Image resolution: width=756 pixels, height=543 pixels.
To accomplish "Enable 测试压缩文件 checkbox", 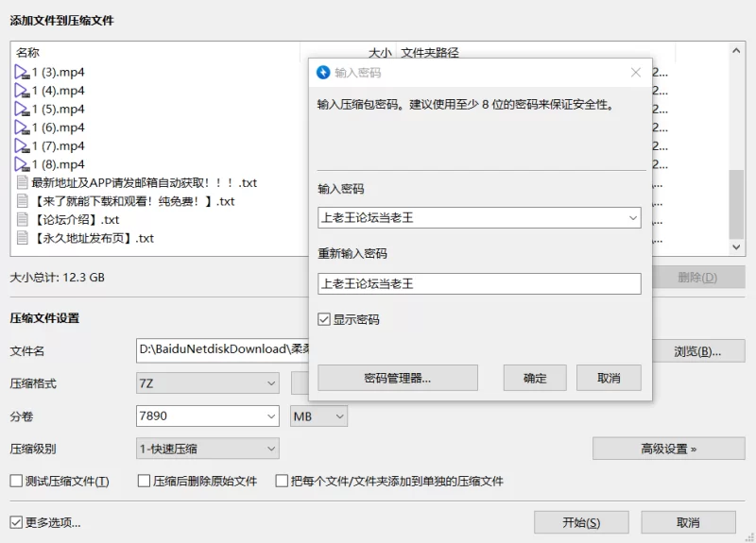I will point(16,481).
